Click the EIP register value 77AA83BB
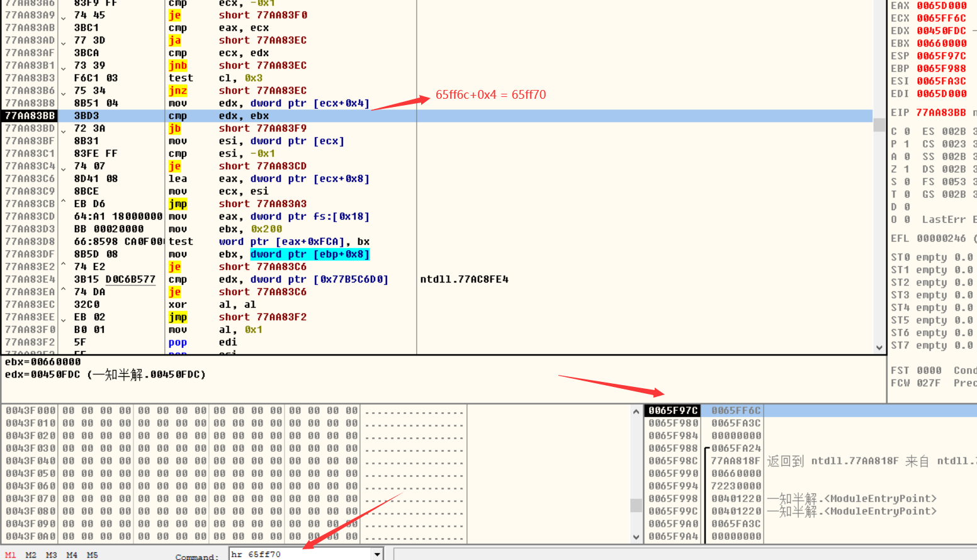 (942, 113)
